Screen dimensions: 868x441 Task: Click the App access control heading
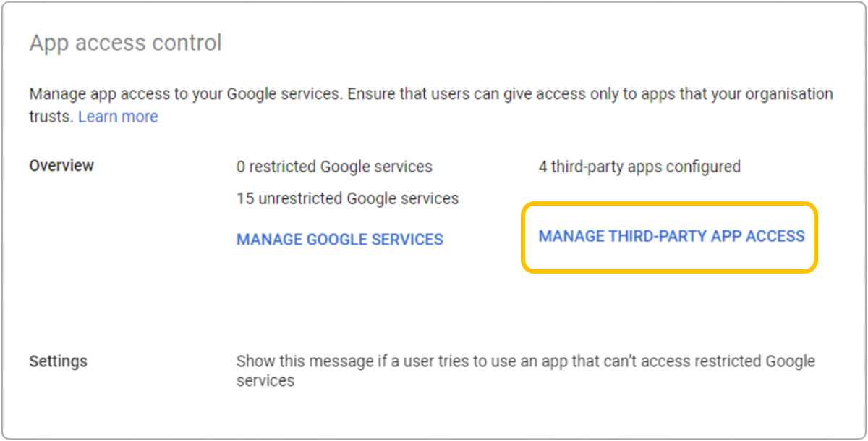click(125, 43)
